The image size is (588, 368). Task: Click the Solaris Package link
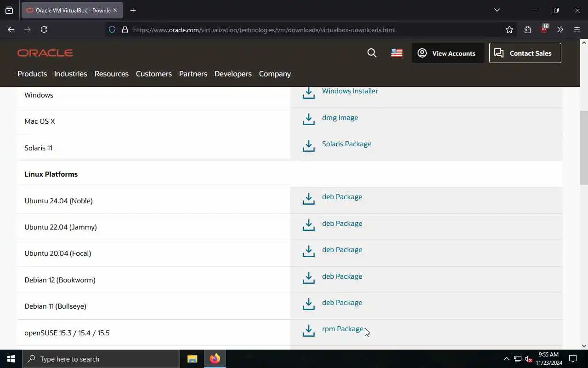[x=347, y=144]
